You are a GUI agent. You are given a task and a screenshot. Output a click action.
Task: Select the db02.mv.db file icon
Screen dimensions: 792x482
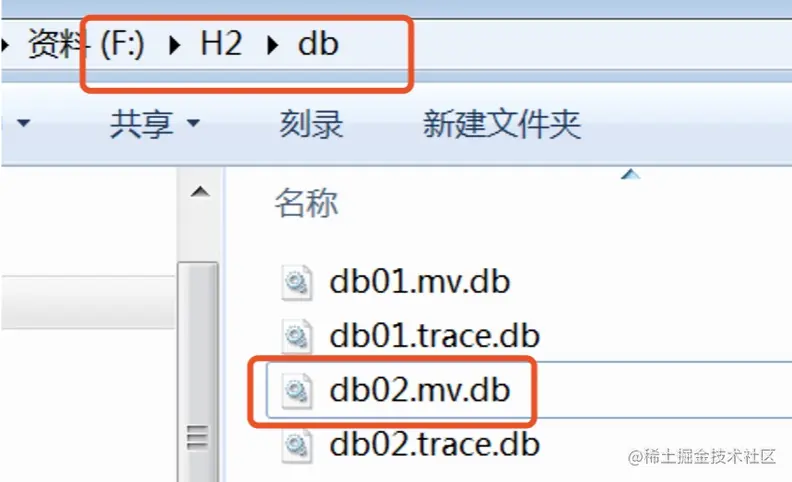pyautogui.click(x=296, y=391)
